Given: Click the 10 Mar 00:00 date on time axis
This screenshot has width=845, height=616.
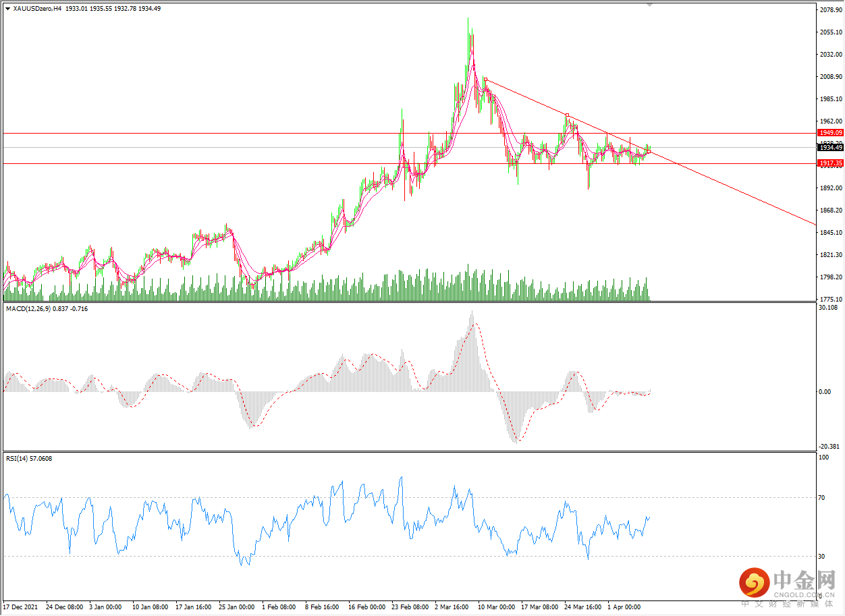Looking at the screenshot, I should pos(497,607).
